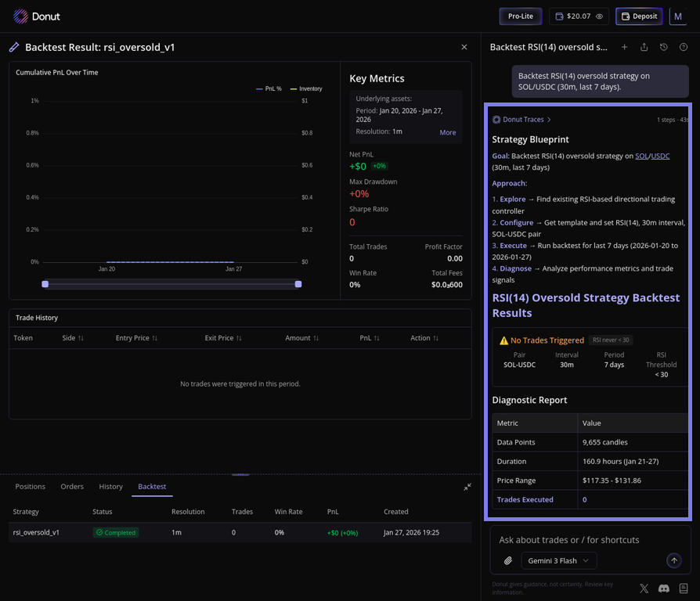Attach a file with the paperclip icon

click(507, 560)
